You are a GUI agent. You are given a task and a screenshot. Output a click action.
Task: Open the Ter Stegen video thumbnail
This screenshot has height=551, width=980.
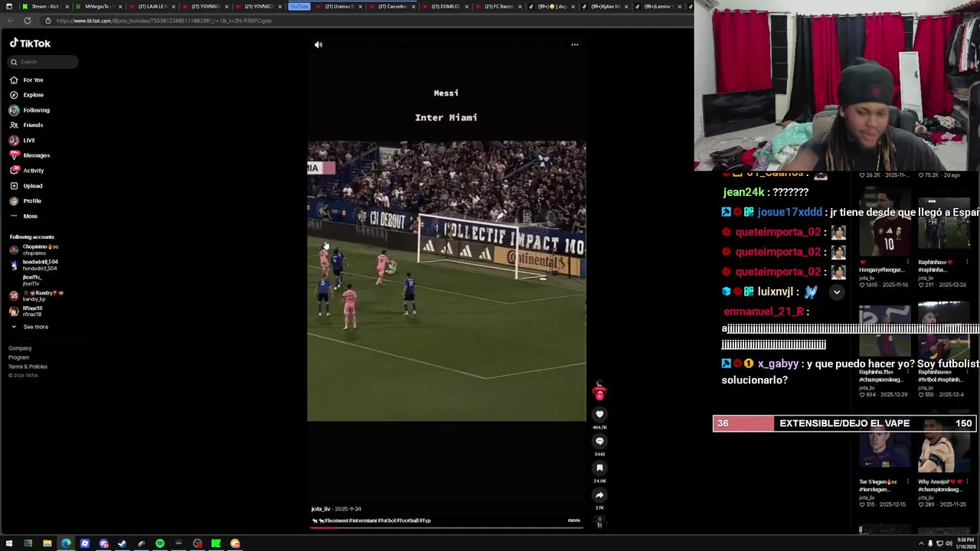click(x=884, y=448)
